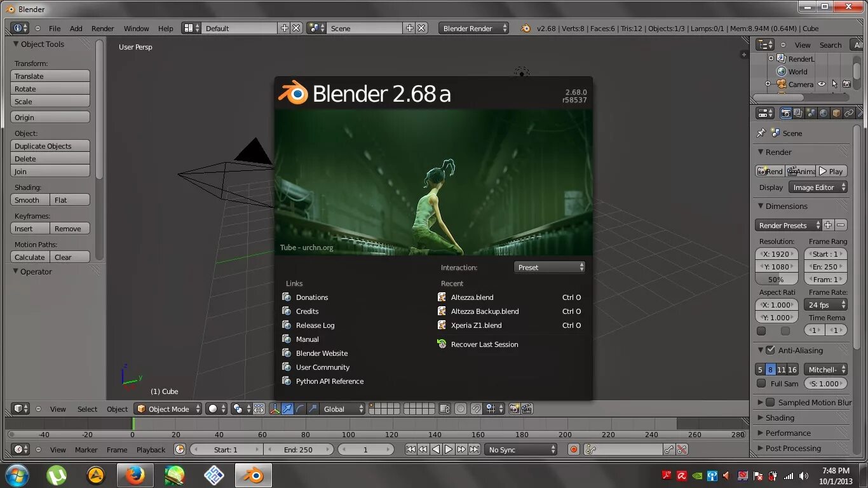This screenshot has height=488, width=868.
Task: Delete keyframe with crossed key icon
Action: click(682, 449)
